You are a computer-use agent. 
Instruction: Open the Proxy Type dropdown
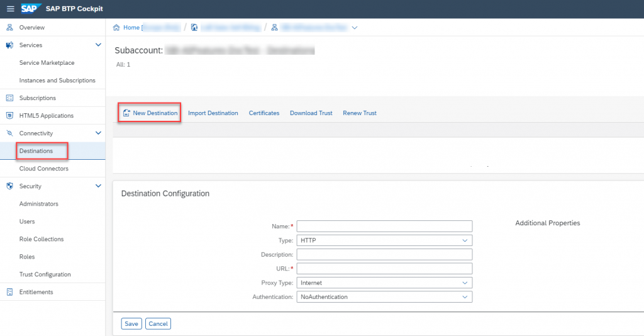click(x=384, y=283)
